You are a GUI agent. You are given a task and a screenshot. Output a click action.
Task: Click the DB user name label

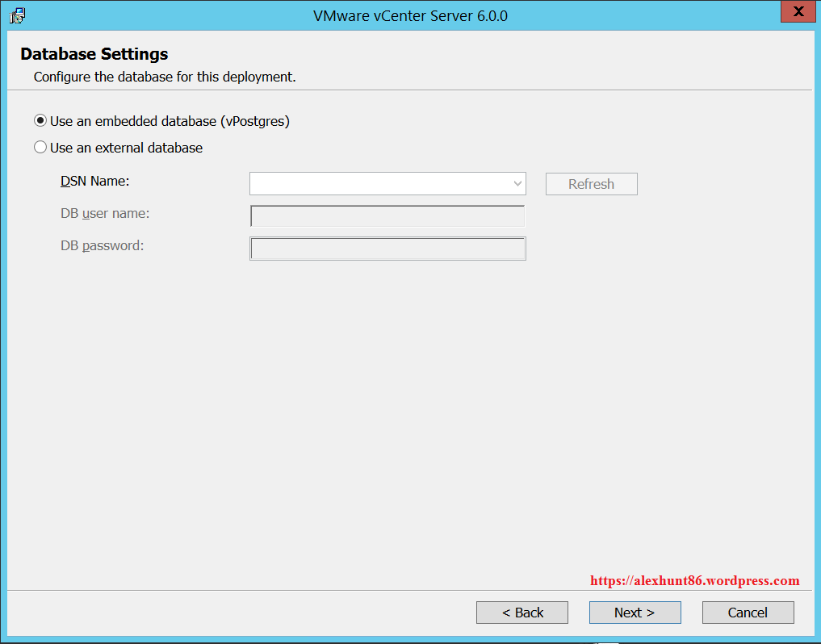pyautogui.click(x=105, y=214)
